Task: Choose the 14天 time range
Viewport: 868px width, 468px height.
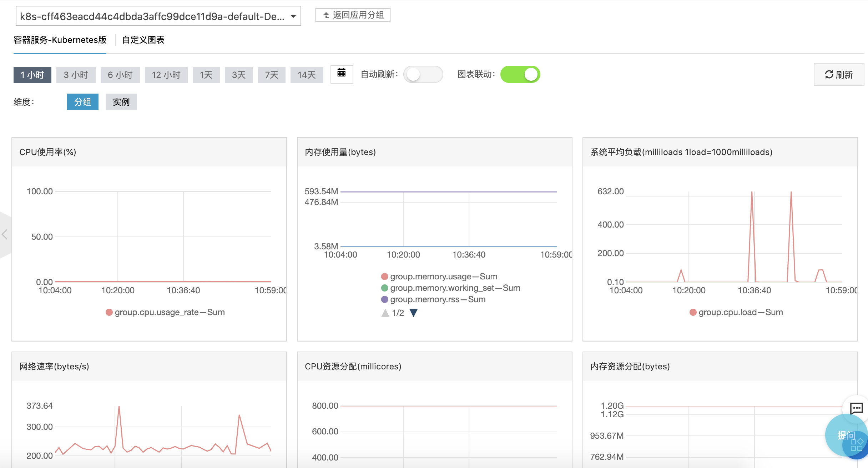Action: click(307, 75)
